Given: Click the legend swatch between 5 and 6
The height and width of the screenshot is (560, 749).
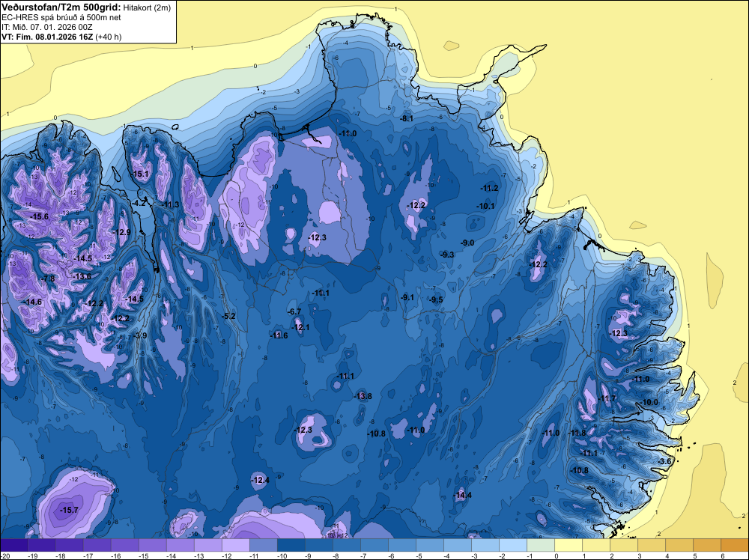Looking at the screenshot, I should pos(707,545).
